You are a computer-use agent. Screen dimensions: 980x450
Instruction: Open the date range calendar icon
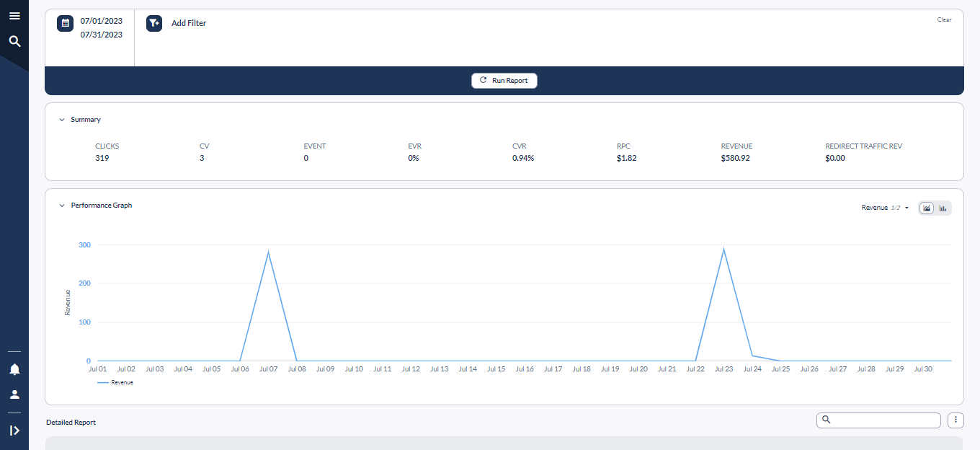pos(66,23)
